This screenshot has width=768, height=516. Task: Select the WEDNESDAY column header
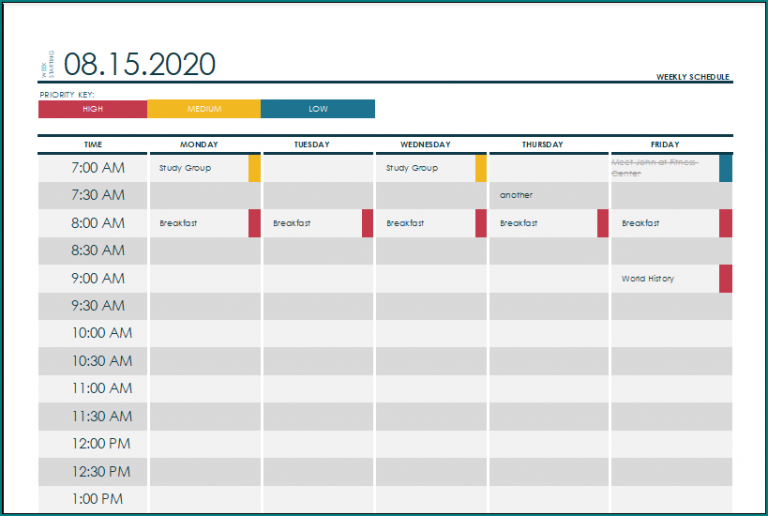[x=425, y=145]
